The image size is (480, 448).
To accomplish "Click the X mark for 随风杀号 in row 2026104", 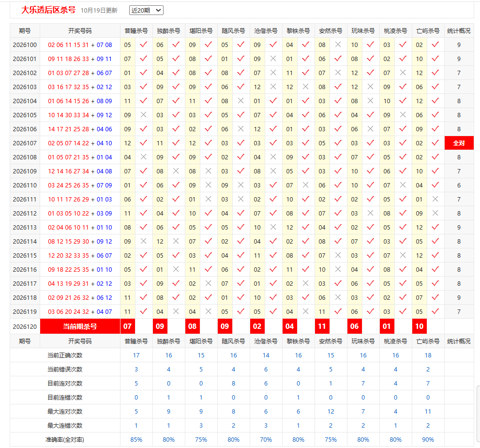I will pos(240,101).
